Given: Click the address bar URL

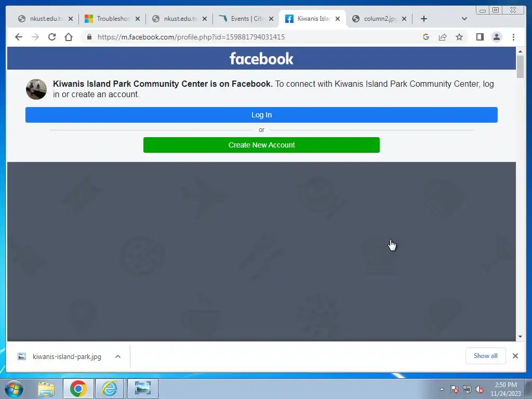Looking at the screenshot, I should [191, 37].
